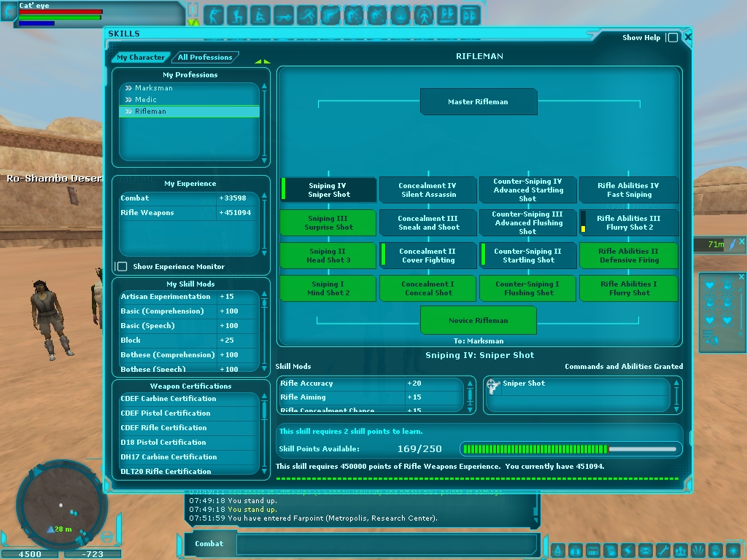Click the lightning bolt icon in bottom bar

(628, 551)
